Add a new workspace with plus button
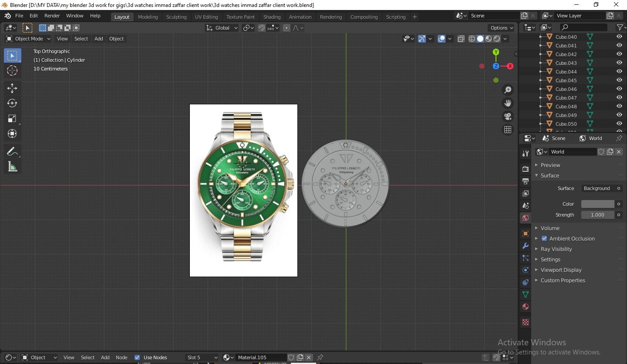627x364 pixels. 415,17
